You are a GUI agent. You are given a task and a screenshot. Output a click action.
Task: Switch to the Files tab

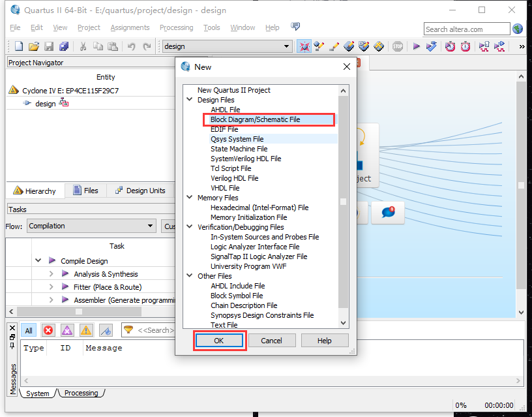click(85, 191)
